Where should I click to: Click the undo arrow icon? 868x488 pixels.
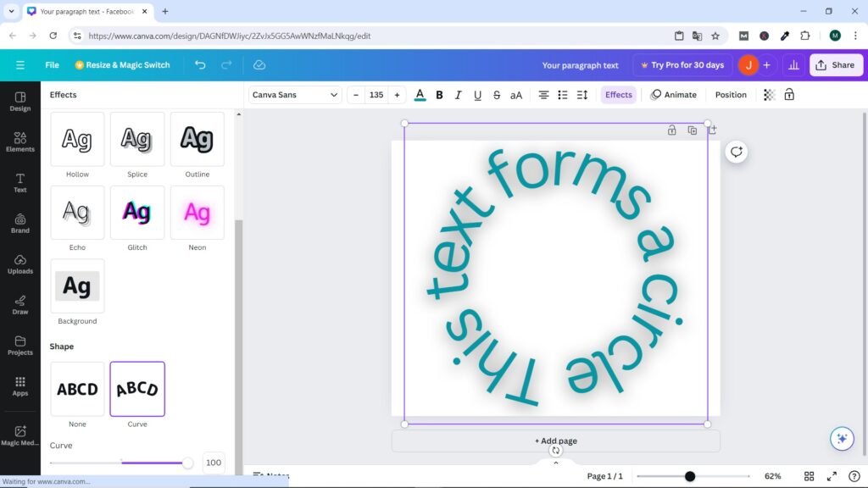[200, 65]
